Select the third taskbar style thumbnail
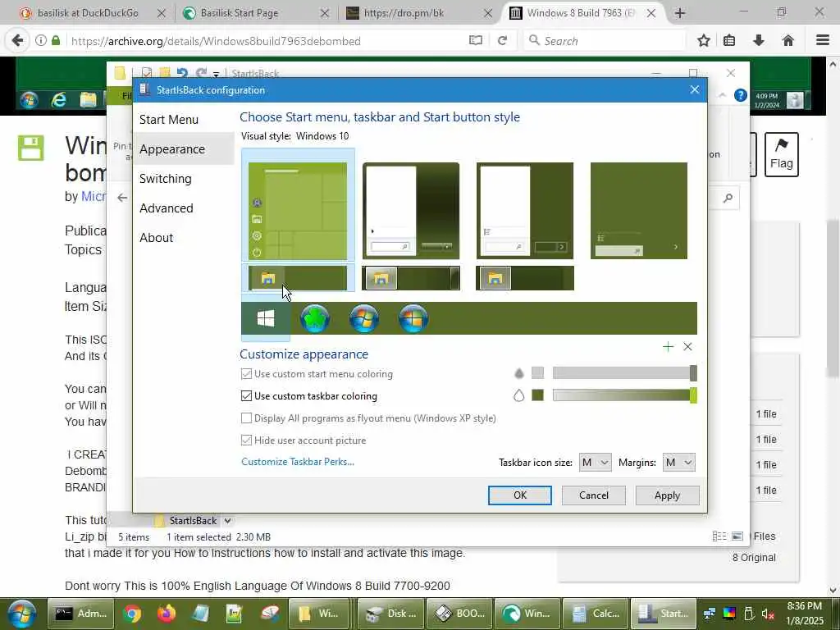 click(525, 278)
